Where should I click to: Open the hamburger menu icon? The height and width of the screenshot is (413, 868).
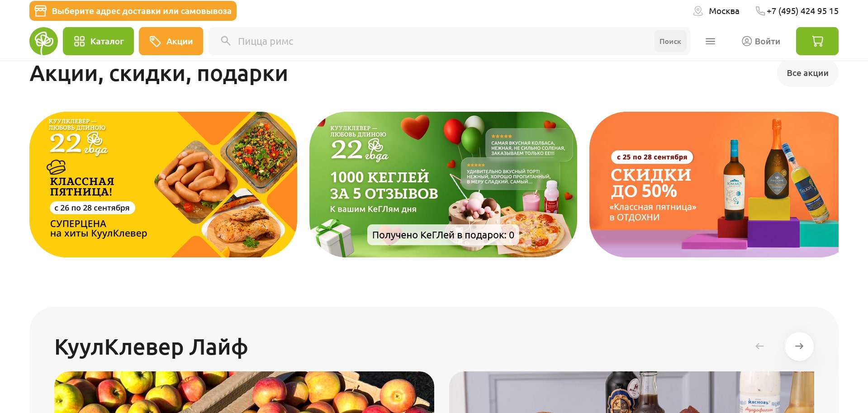click(x=710, y=41)
